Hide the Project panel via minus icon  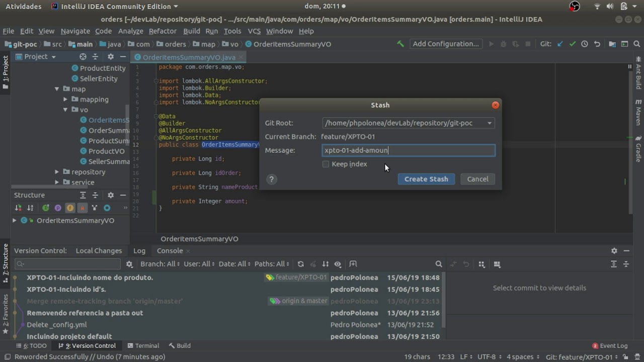click(x=123, y=56)
